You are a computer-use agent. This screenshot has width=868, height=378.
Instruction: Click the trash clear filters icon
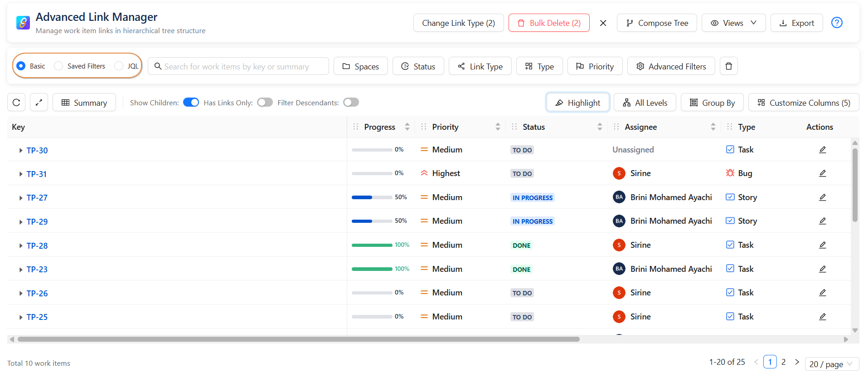click(728, 66)
